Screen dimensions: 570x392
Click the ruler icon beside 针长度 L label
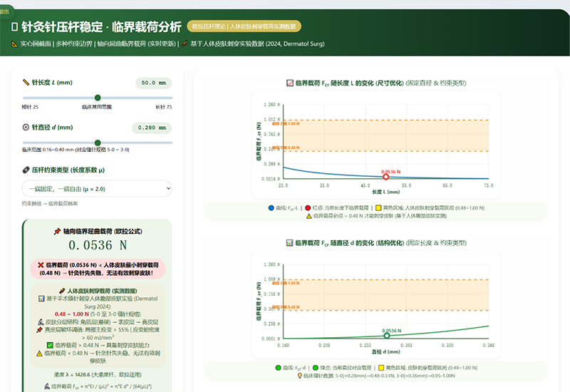[x=26, y=83]
